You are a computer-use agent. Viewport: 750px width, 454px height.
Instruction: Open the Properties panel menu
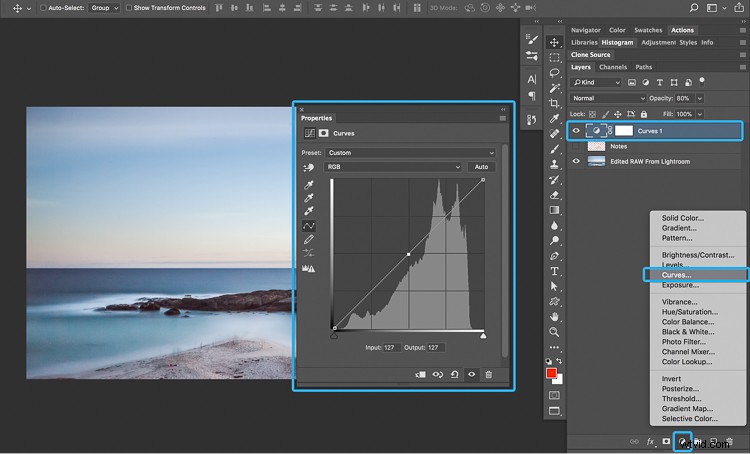click(x=502, y=118)
